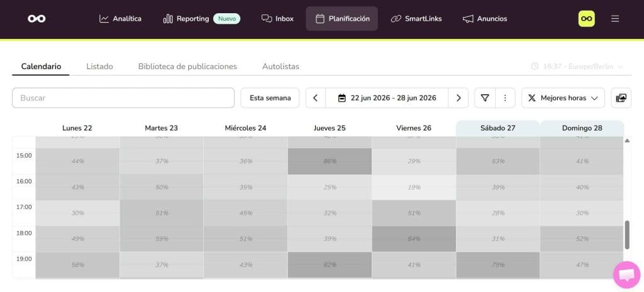
Task: Click the 53% slot Sábado at 15:00
Action: point(498,161)
